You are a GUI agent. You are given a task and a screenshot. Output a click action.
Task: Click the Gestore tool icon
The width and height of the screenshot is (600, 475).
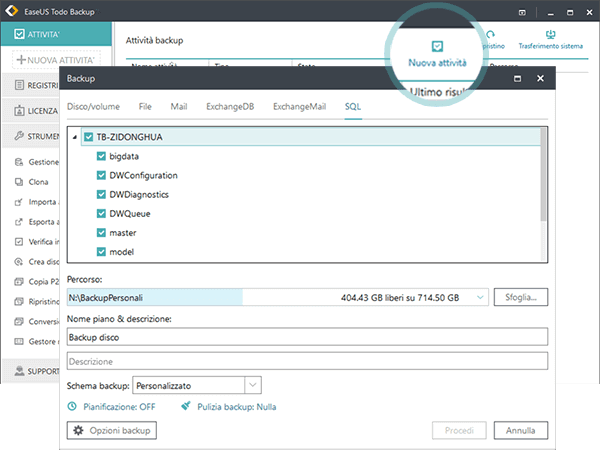[19, 341]
